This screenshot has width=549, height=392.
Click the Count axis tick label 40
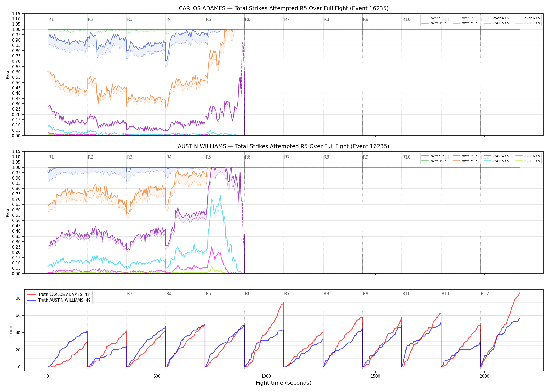tap(18, 333)
